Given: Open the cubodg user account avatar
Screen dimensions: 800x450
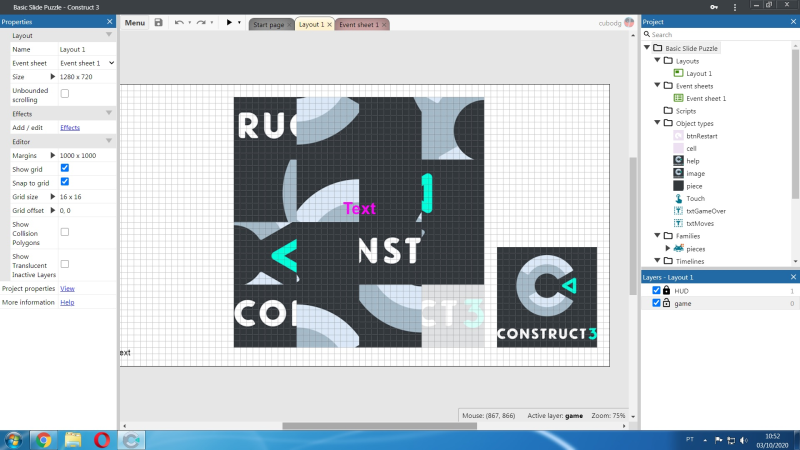Looking at the screenshot, I should click(629, 22).
